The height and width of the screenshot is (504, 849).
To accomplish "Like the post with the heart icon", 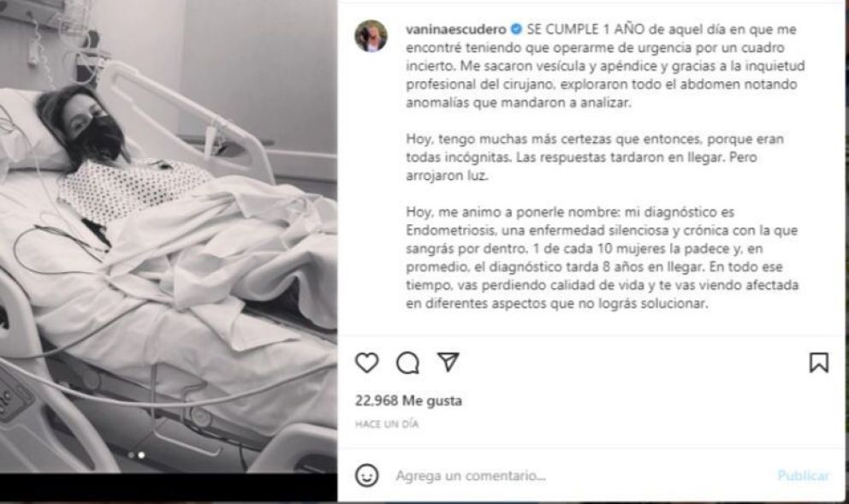I will point(366,363).
